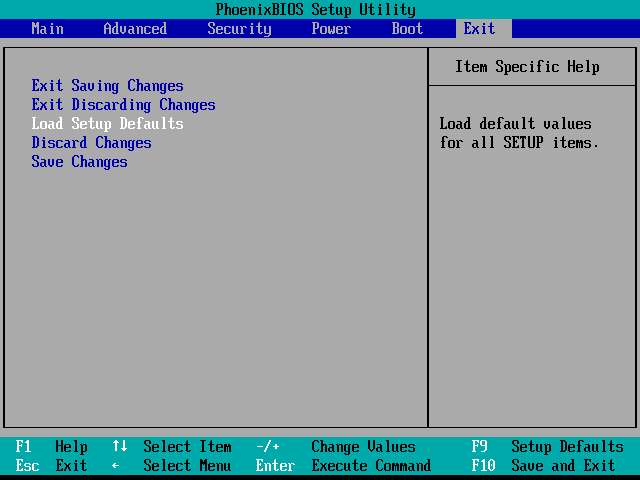Screen dimensions: 640x480
Task: Select the Power tab
Action: coord(331,28)
